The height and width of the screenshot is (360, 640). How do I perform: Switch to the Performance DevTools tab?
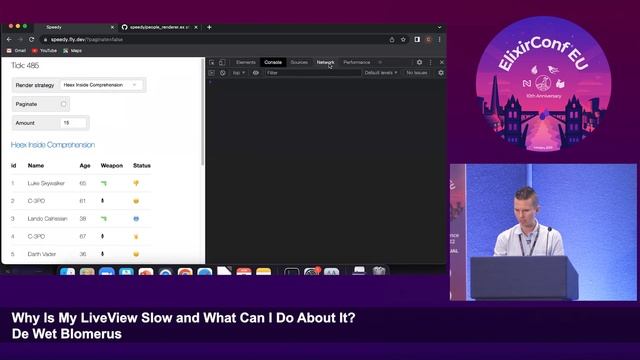coord(357,62)
